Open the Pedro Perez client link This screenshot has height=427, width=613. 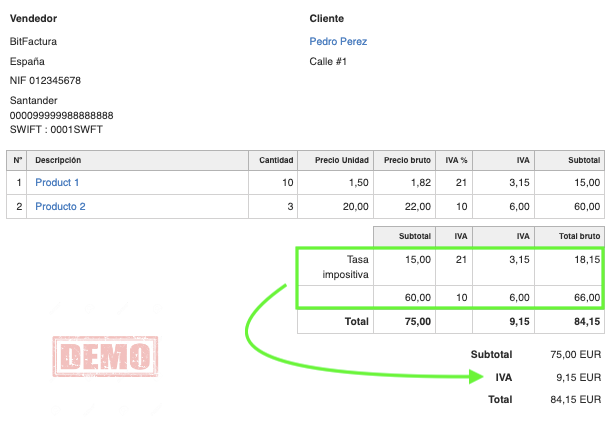click(x=338, y=42)
